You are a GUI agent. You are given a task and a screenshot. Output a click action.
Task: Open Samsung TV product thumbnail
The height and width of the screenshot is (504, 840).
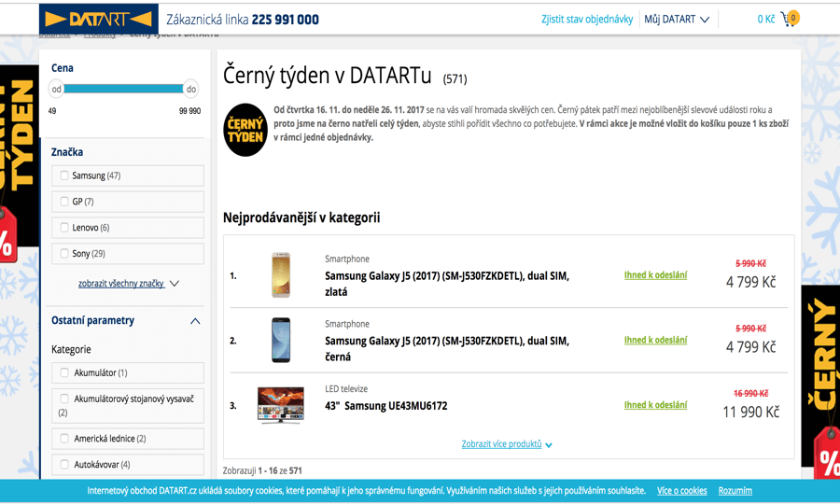[x=281, y=405]
